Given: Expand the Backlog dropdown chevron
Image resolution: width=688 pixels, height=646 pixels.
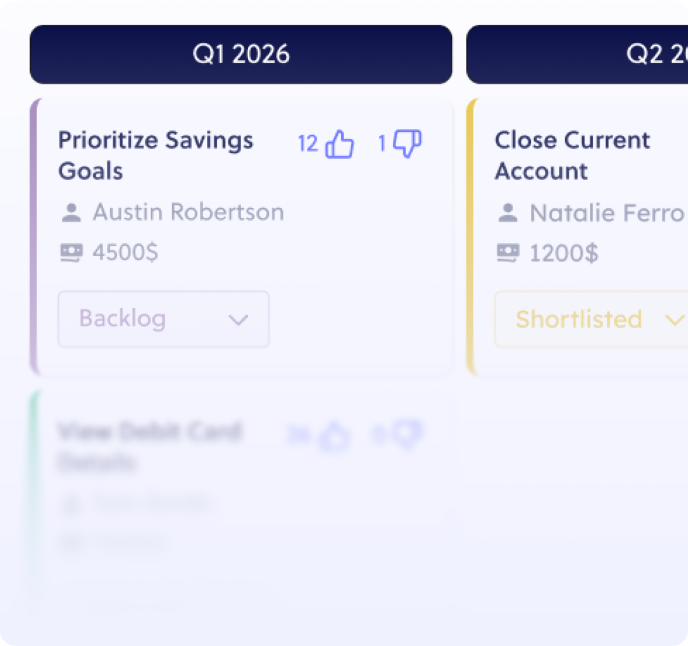Looking at the screenshot, I should coord(238,320).
